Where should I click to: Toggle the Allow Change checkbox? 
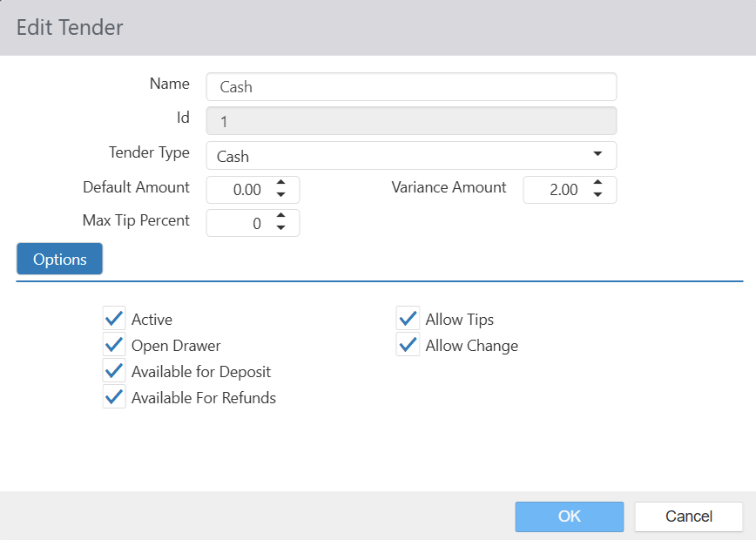(408, 345)
